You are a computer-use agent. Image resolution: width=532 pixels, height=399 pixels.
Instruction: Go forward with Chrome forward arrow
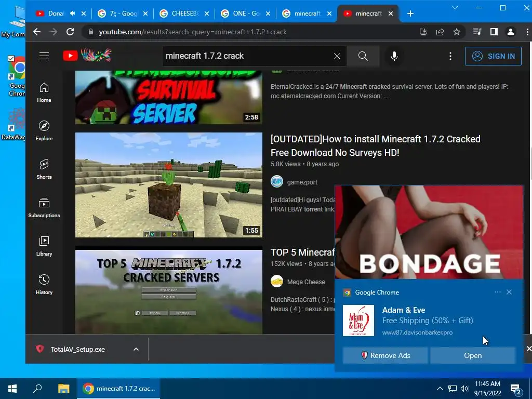[x=54, y=32]
